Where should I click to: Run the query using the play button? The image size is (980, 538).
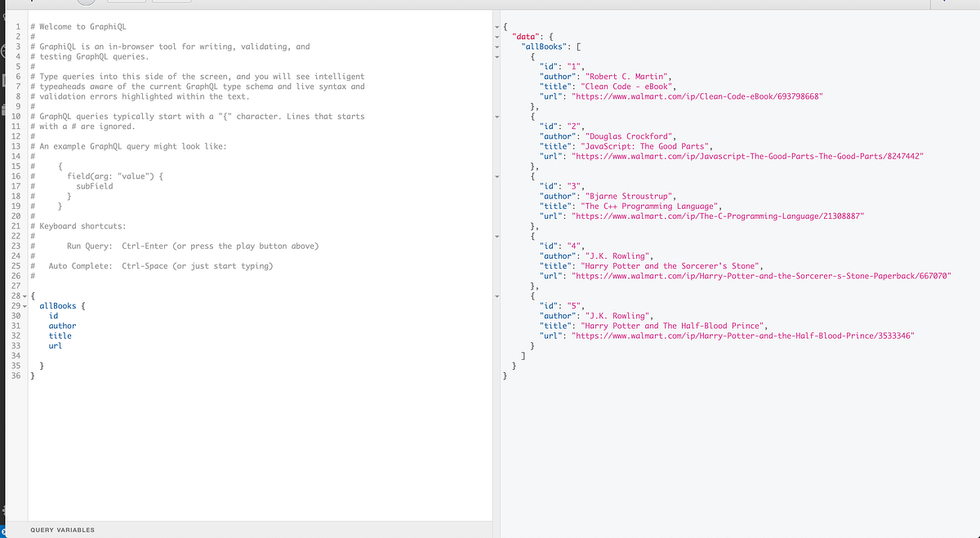[x=86, y=3]
